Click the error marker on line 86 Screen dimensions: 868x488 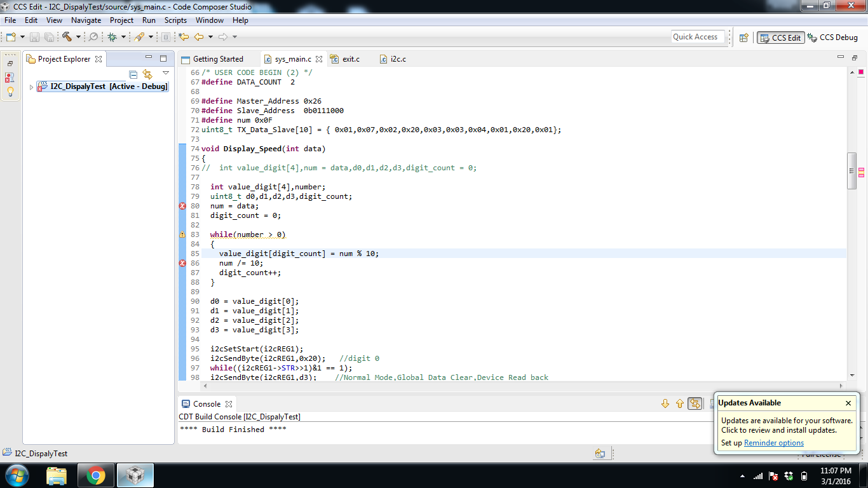coord(182,263)
